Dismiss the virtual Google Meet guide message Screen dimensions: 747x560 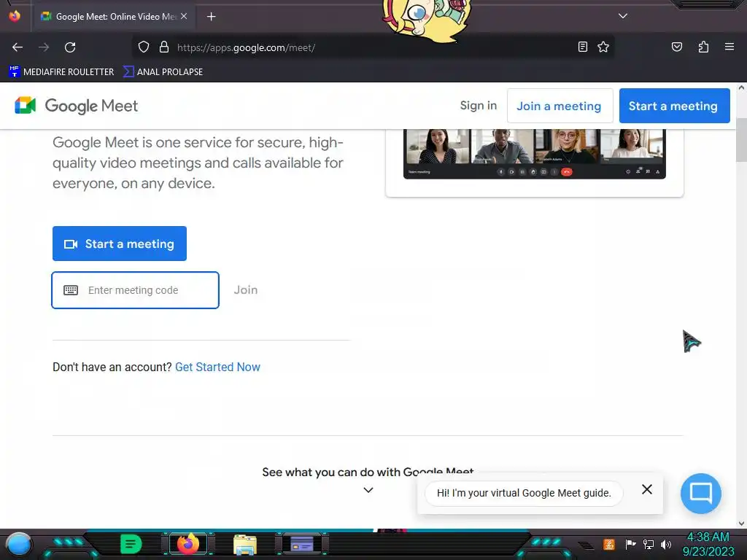pos(647,489)
